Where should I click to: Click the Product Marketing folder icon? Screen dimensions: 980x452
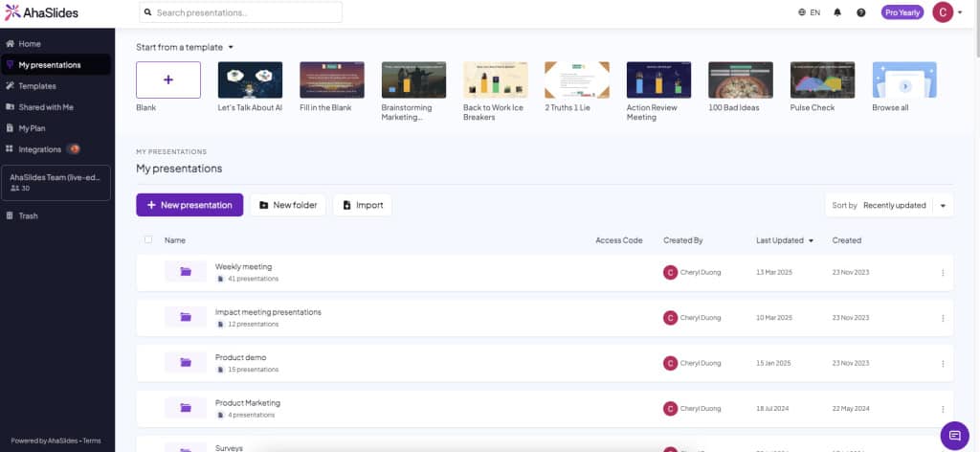point(186,408)
